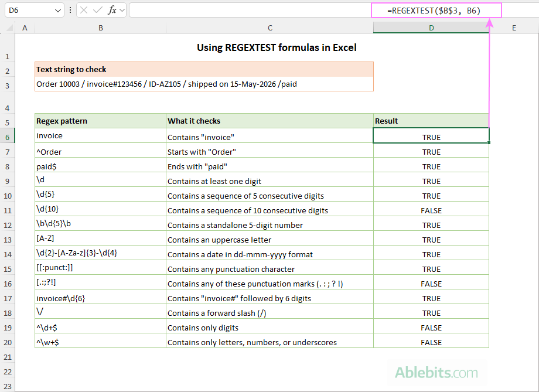Select the FALSE result in row 19

[431, 326]
